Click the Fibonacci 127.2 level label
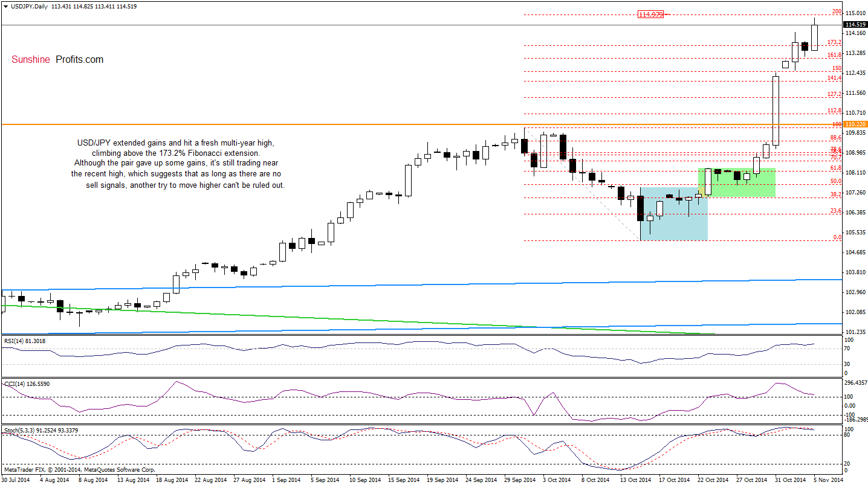Screen dimensions: 868x485 point(834,94)
